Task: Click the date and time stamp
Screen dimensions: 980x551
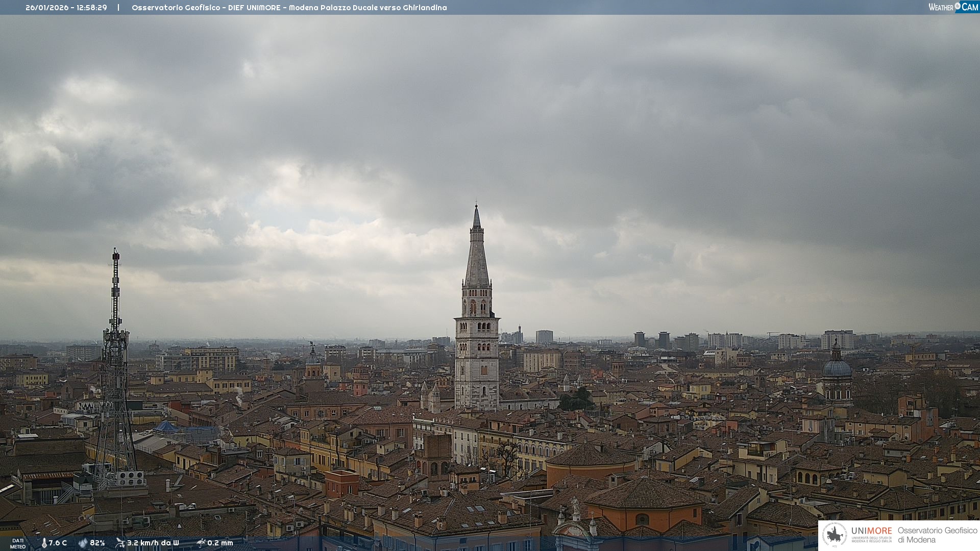Action: click(x=66, y=8)
